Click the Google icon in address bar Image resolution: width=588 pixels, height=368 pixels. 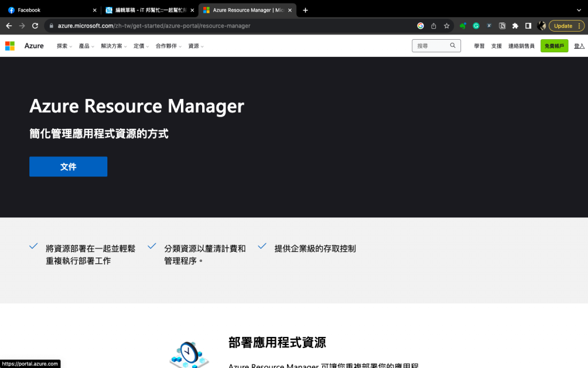420,26
